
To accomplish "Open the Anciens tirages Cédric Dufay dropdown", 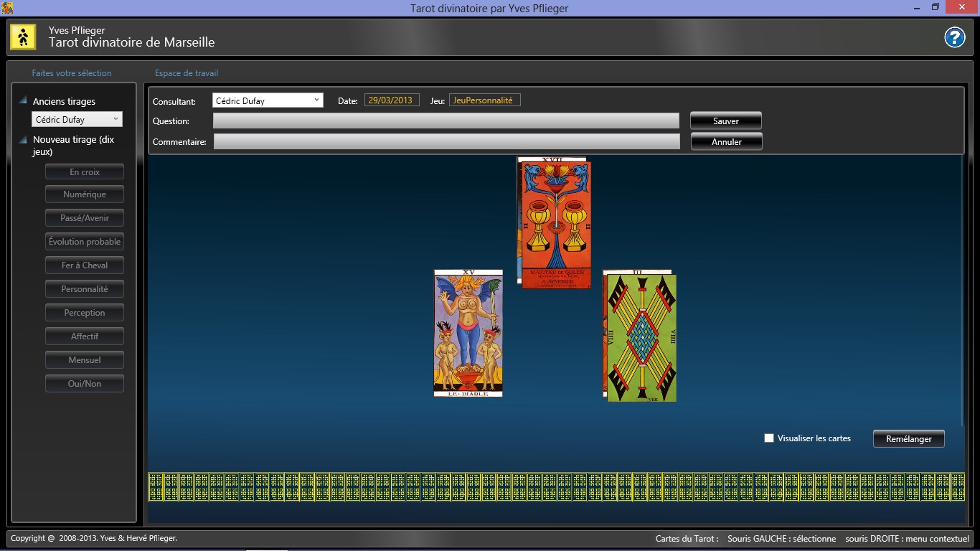I will [x=77, y=120].
